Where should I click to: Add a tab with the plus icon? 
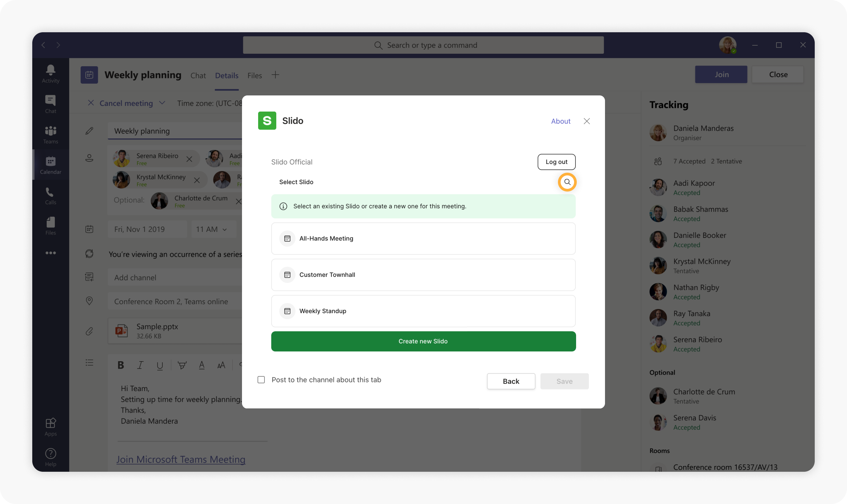pyautogui.click(x=275, y=75)
